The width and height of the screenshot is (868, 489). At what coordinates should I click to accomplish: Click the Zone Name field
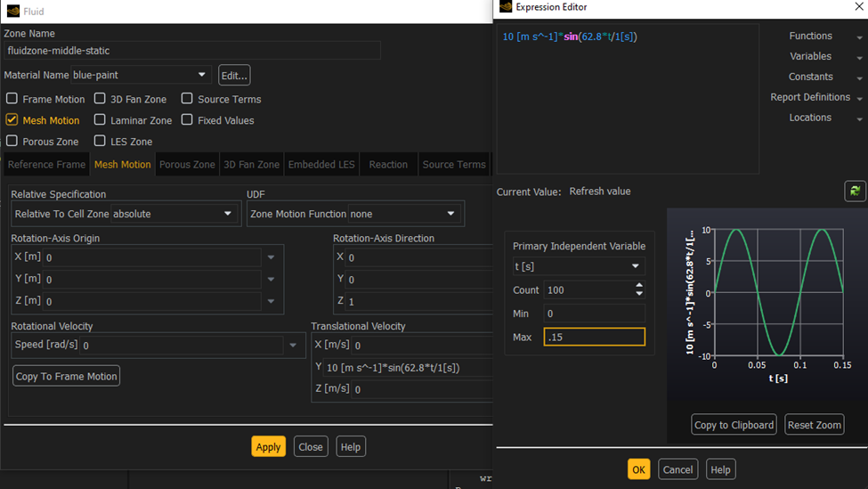(x=192, y=51)
